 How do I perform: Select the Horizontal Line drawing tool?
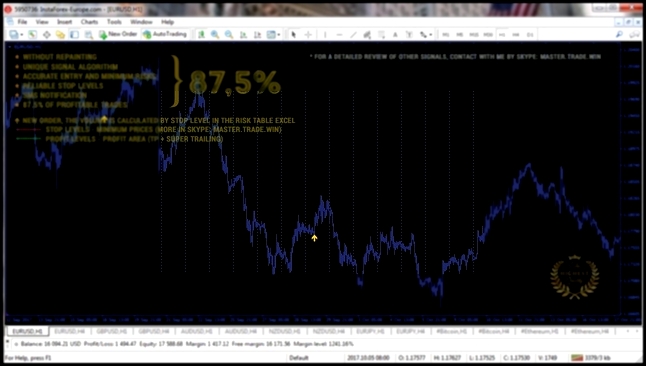[x=339, y=35]
